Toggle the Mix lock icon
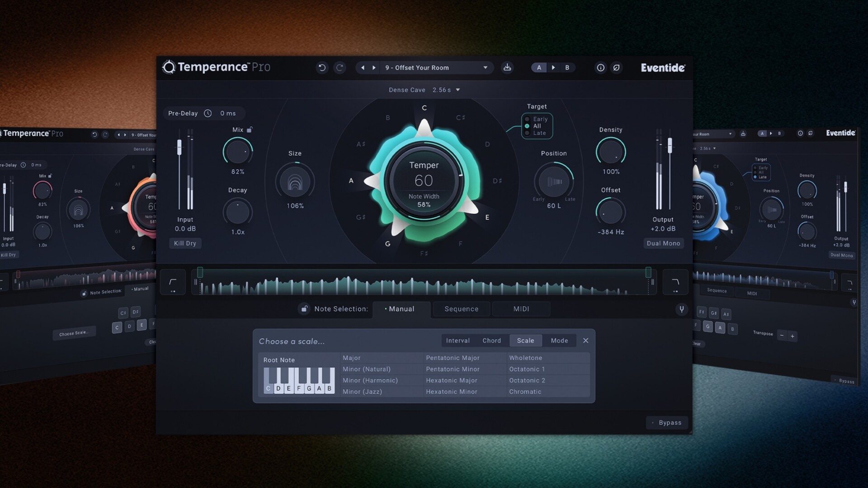The image size is (868, 488). pyautogui.click(x=249, y=129)
